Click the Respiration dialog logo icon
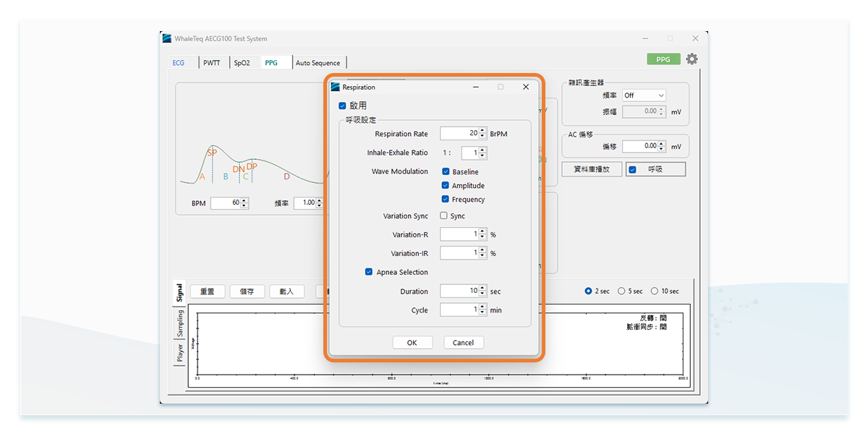 (335, 87)
